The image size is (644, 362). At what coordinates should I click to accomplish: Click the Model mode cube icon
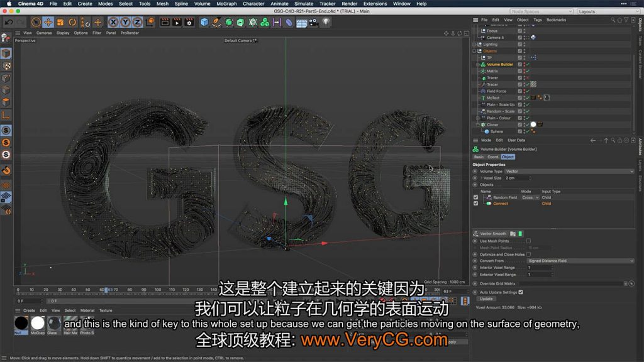click(x=6, y=53)
